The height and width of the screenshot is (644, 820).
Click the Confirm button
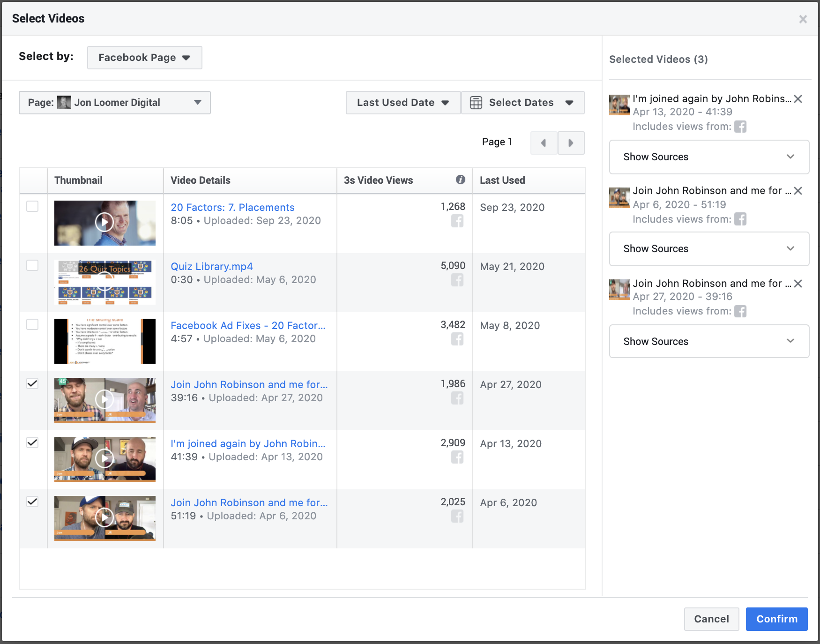[776, 619]
